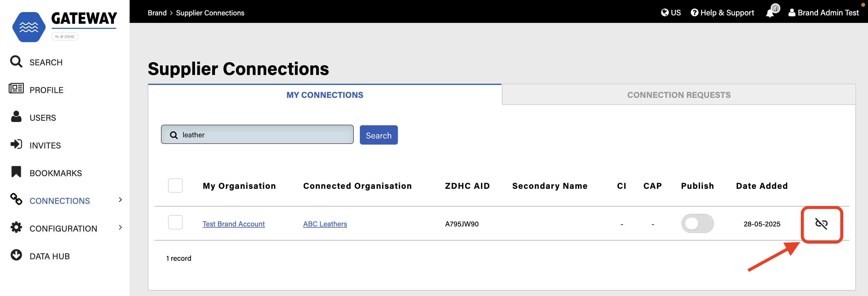This screenshot has width=868, height=296.
Task: Check the Test Brand Account row checkbox
Action: click(x=175, y=222)
